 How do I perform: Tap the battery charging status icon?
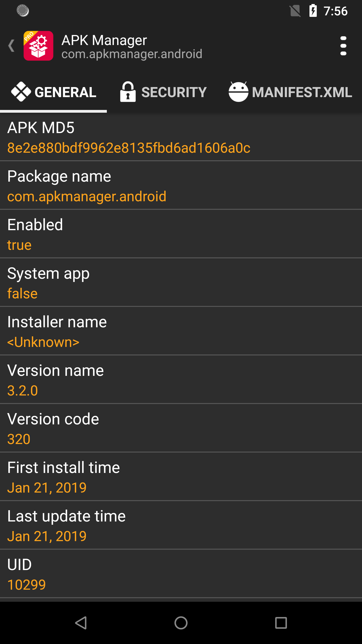point(313,11)
